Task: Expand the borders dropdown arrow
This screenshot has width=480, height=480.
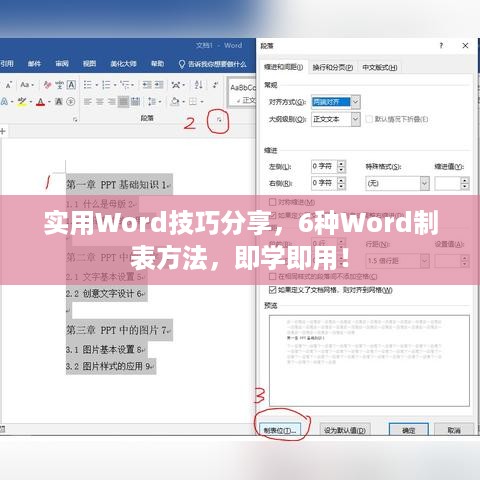Action: [x=202, y=102]
